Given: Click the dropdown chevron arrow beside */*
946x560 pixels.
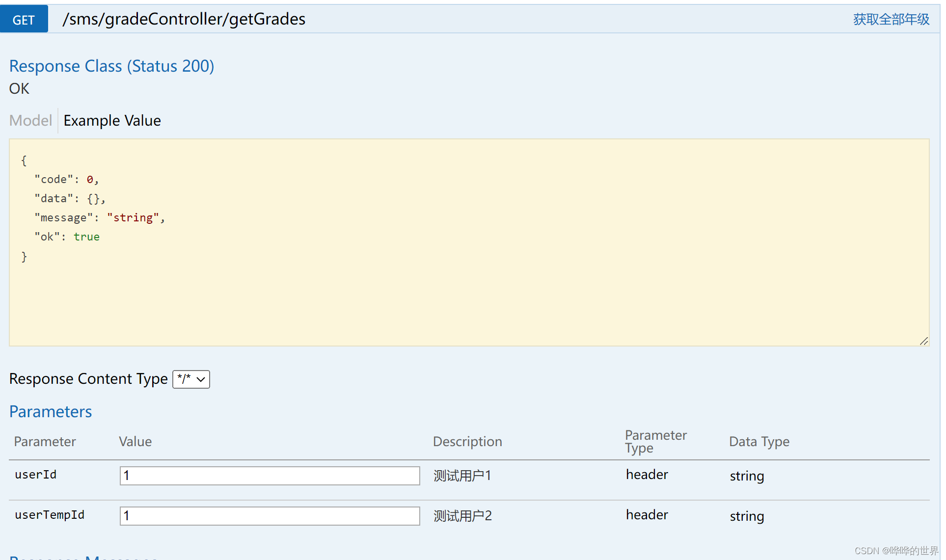Looking at the screenshot, I should click(x=201, y=379).
